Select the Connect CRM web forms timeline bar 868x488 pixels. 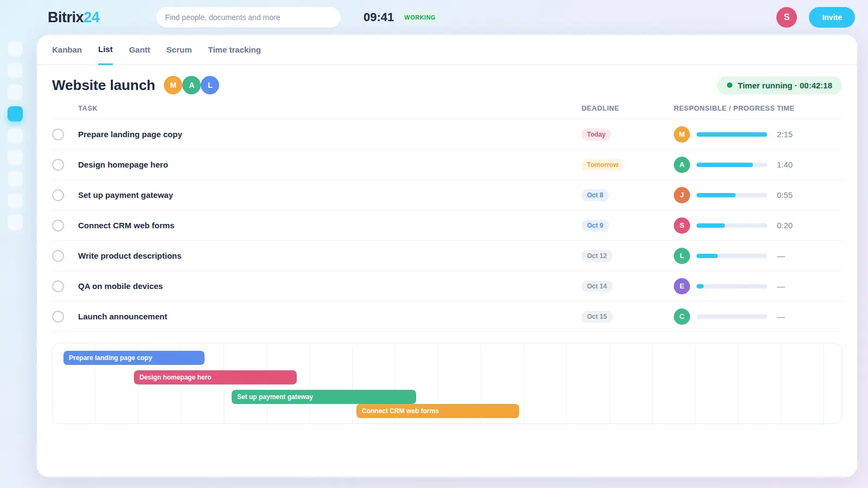[438, 411]
